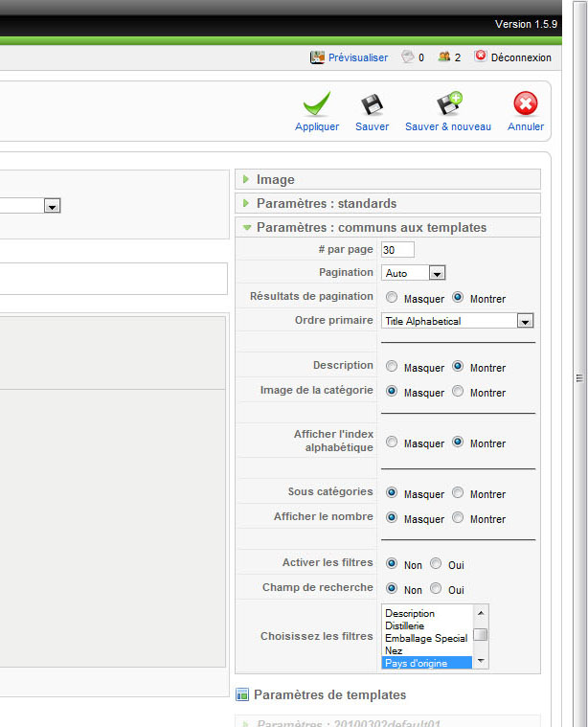Click the filters list scroll up arrow
Image resolution: width=588 pixels, height=727 pixels.
click(x=481, y=613)
